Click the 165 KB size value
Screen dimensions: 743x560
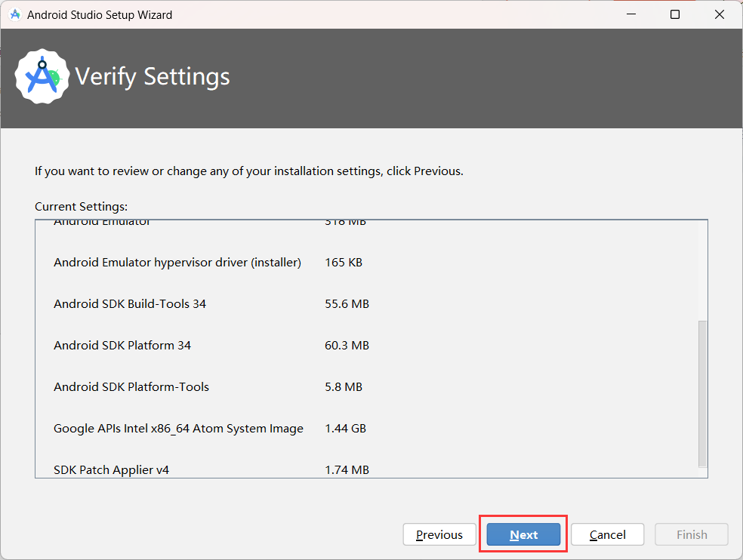click(x=344, y=263)
